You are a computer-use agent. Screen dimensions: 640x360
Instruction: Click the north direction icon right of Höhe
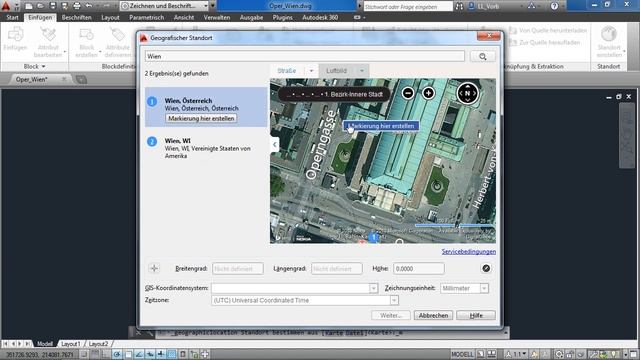point(486,268)
